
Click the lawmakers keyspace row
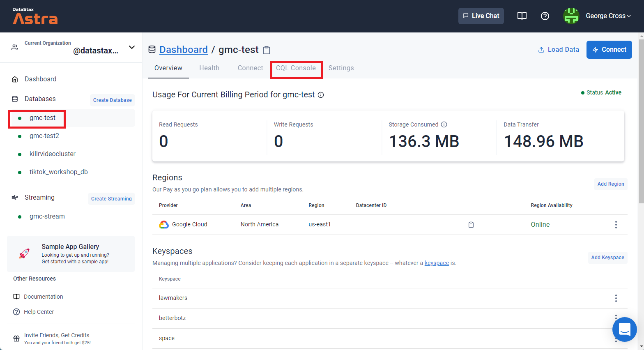coord(390,298)
